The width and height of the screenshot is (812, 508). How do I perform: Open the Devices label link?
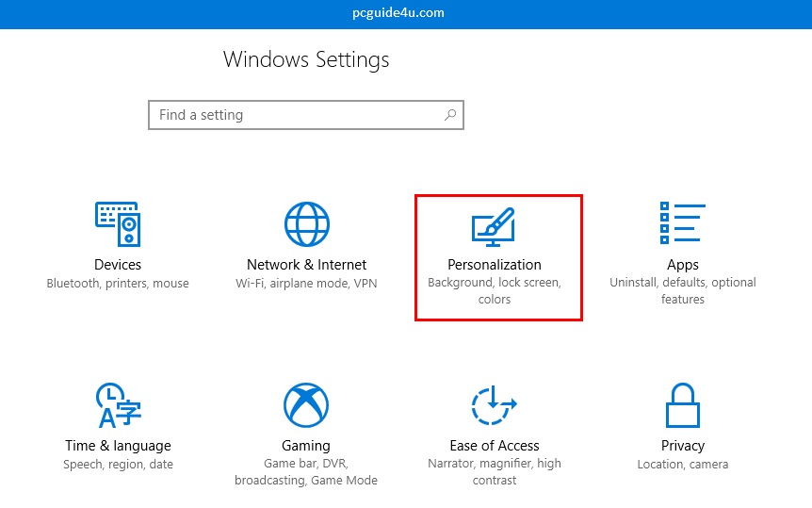pyautogui.click(x=118, y=265)
